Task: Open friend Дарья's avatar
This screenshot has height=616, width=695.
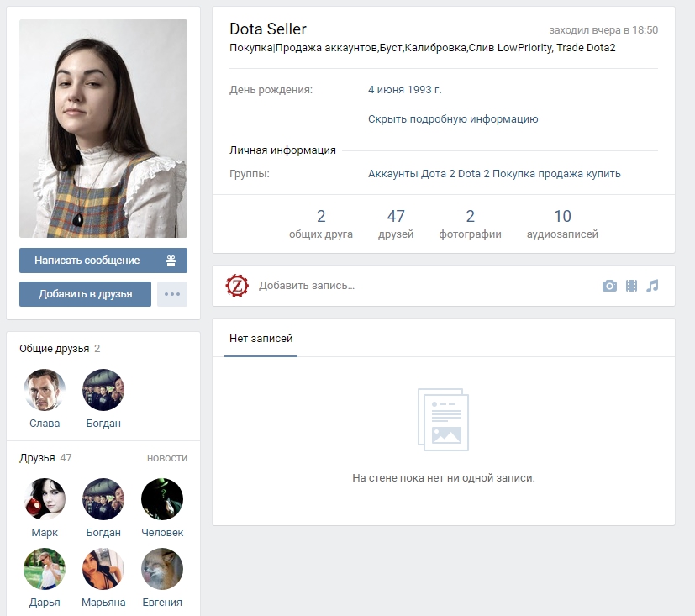Action: 45,569
